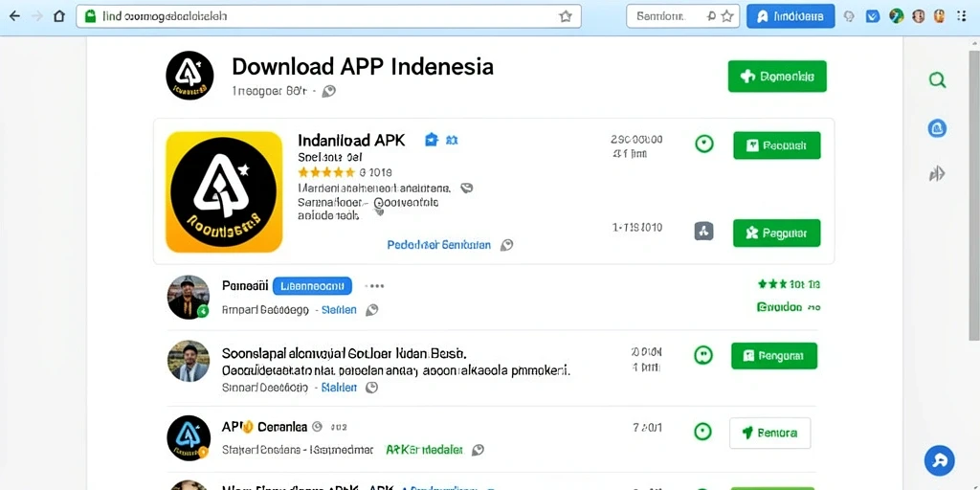Click into the 'Sermione' search box
This screenshot has width=980, height=490.
tap(682, 16)
